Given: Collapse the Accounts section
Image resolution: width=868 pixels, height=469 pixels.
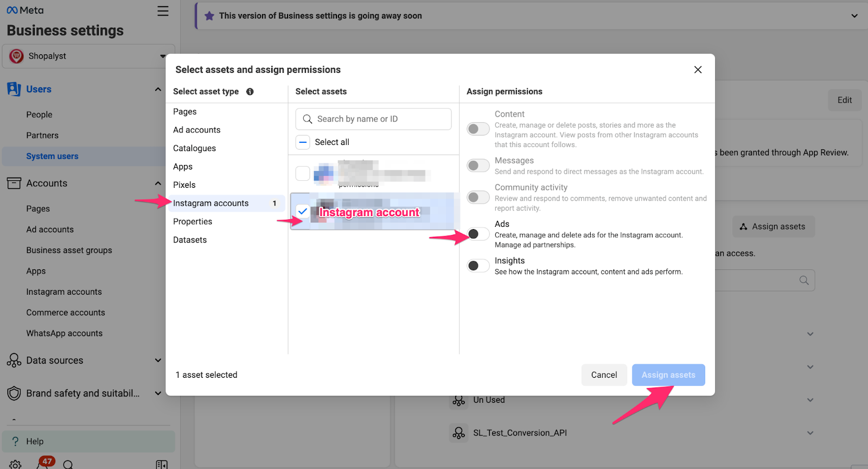Looking at the screenshot, I should tap(158, 183).
